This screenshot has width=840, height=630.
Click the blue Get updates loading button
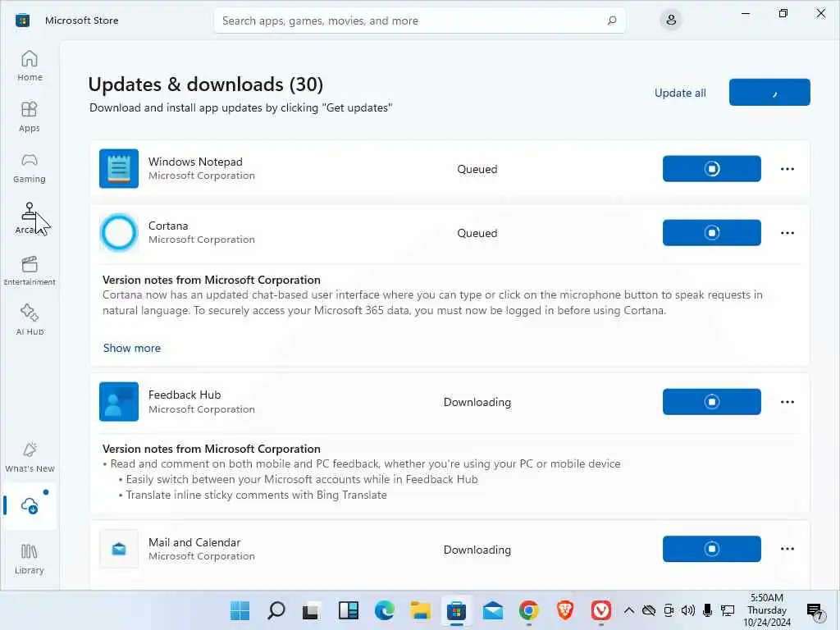point(769,92)
